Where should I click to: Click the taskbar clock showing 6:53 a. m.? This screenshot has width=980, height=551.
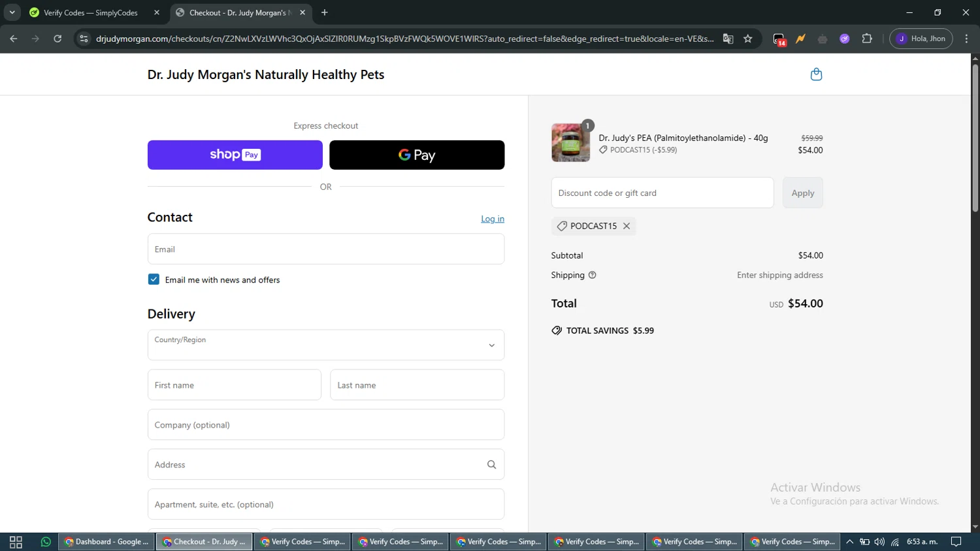[x=922, y=542]
